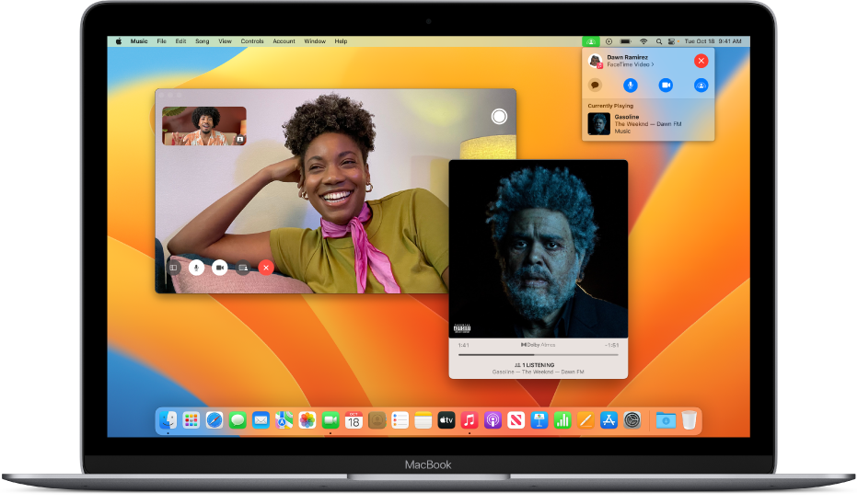This screenshot has width=858, height=504.
Task: Open Maps from the Dock
Action: (x=284, y=420)
